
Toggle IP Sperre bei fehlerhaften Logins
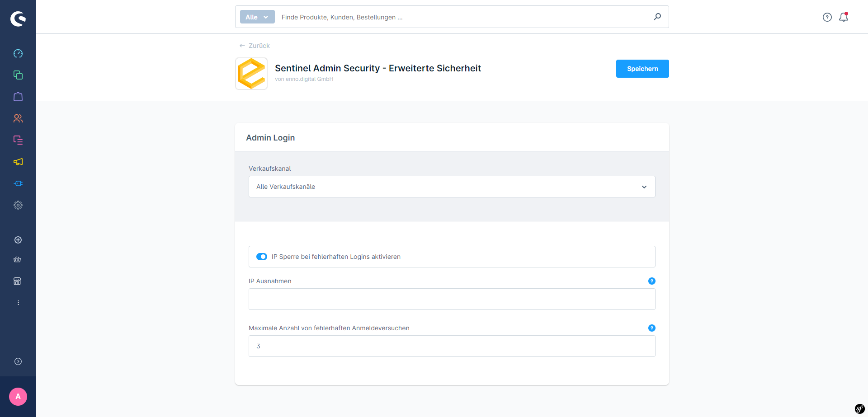pyautogui.click(x=262, y=257)
